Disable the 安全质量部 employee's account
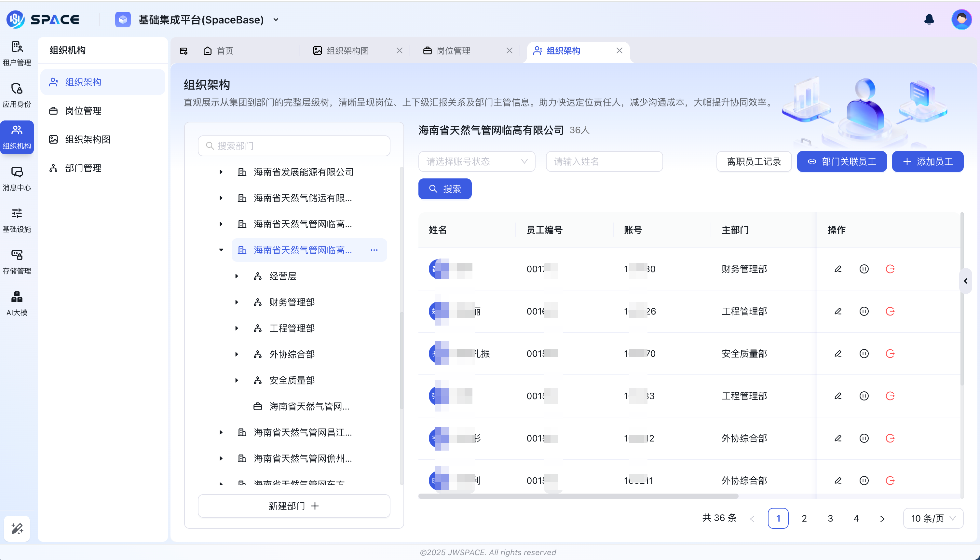The image size is (980, 560). 864,354
